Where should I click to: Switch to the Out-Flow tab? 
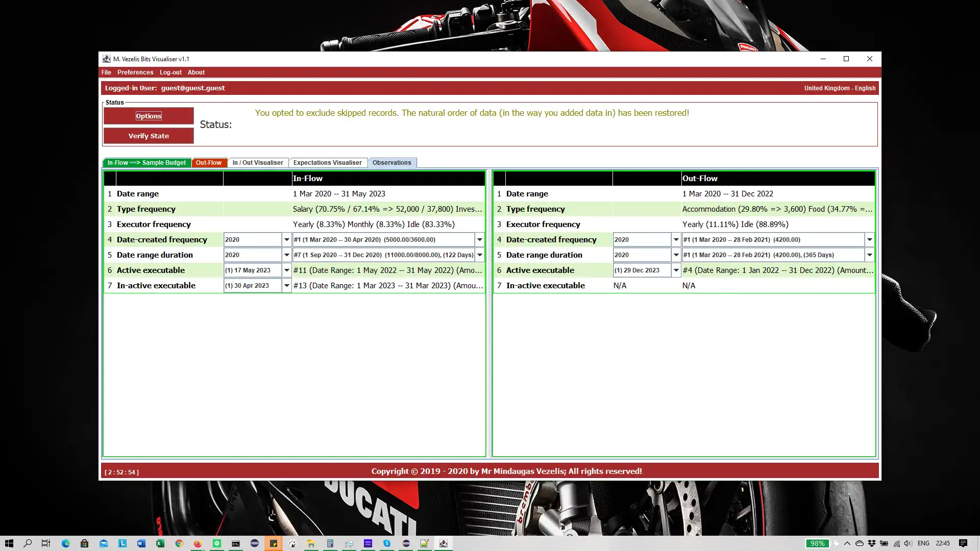208,163
